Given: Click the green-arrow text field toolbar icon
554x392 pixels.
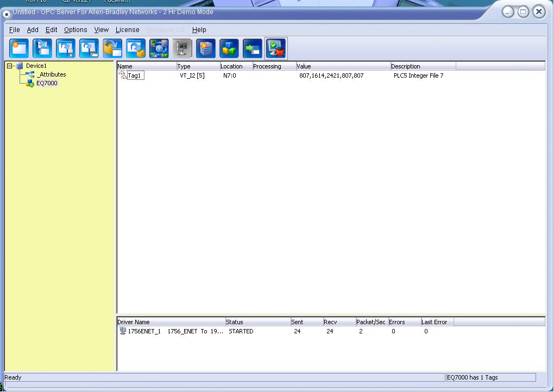Looking at the screenshot, I should tap(252, 48).
